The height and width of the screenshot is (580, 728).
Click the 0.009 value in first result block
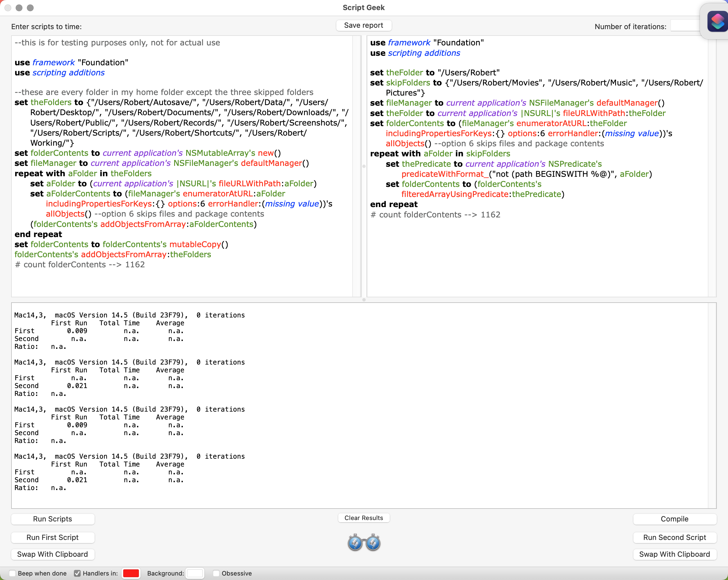pos(77,331)
